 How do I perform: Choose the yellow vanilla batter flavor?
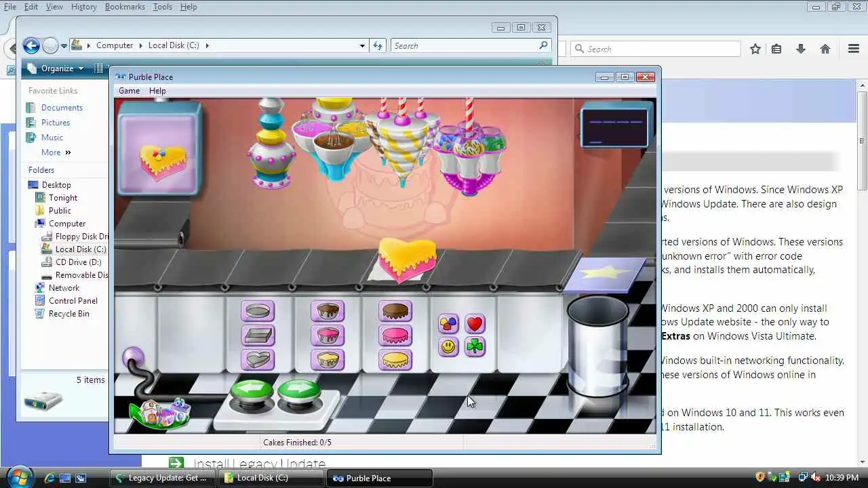(328, 359)
